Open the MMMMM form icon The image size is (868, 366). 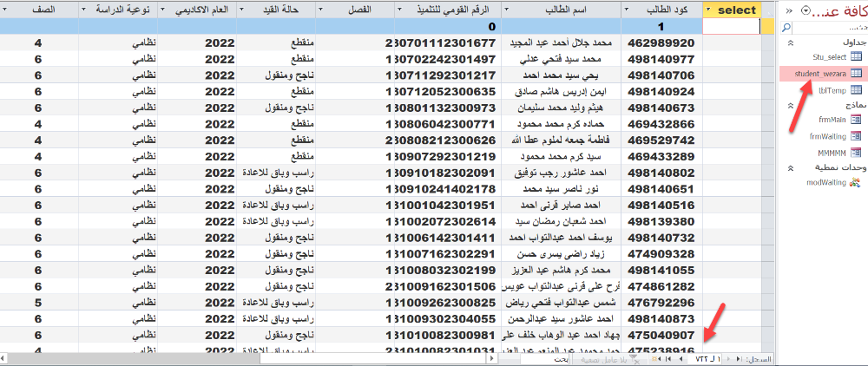[856, 152]
